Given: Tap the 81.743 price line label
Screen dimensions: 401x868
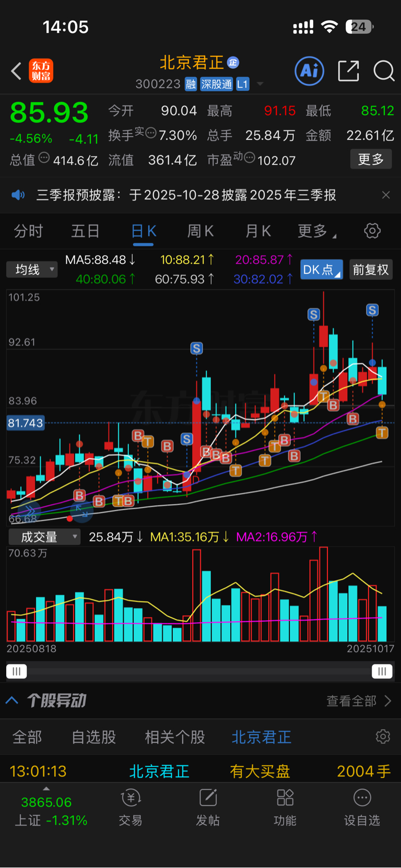Looking at the screenshot, I should coord(25,423).
